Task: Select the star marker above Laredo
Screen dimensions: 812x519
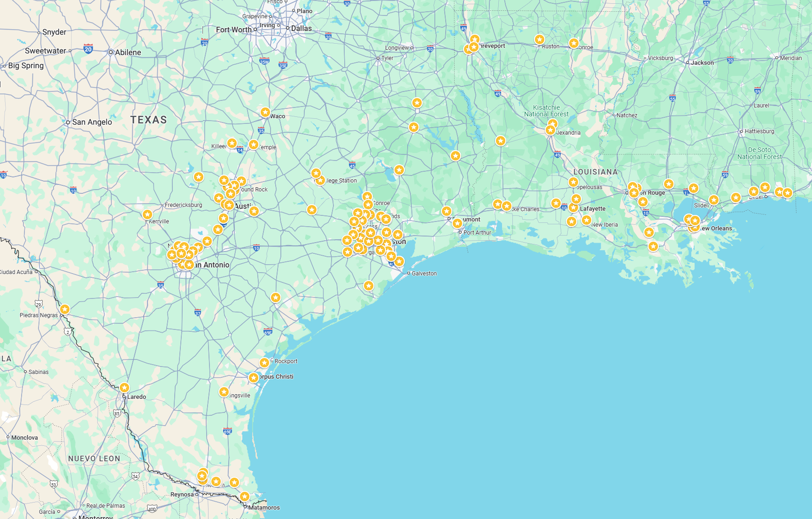Action: [124, 388]
